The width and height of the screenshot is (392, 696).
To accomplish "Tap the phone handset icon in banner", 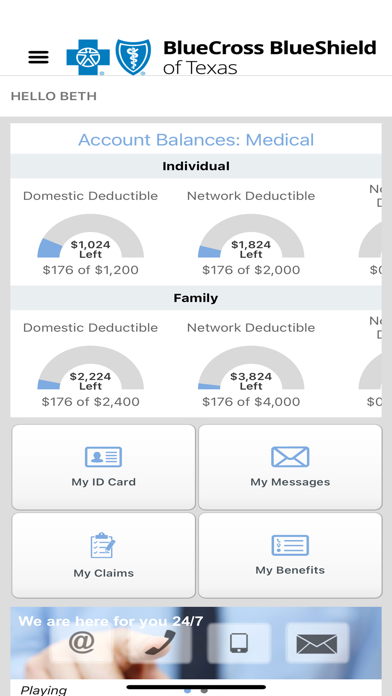I will [x=160, y=643].
